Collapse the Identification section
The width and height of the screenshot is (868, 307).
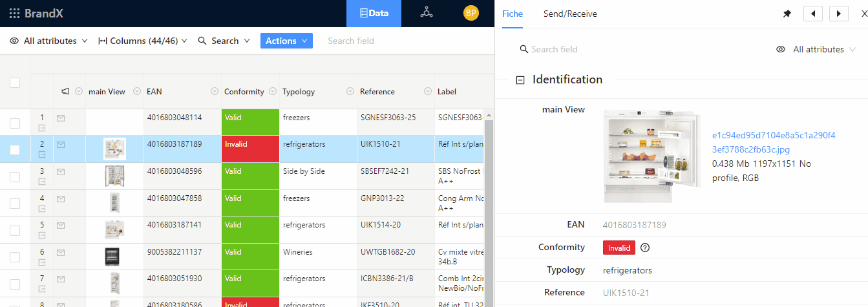pos(520,80)
